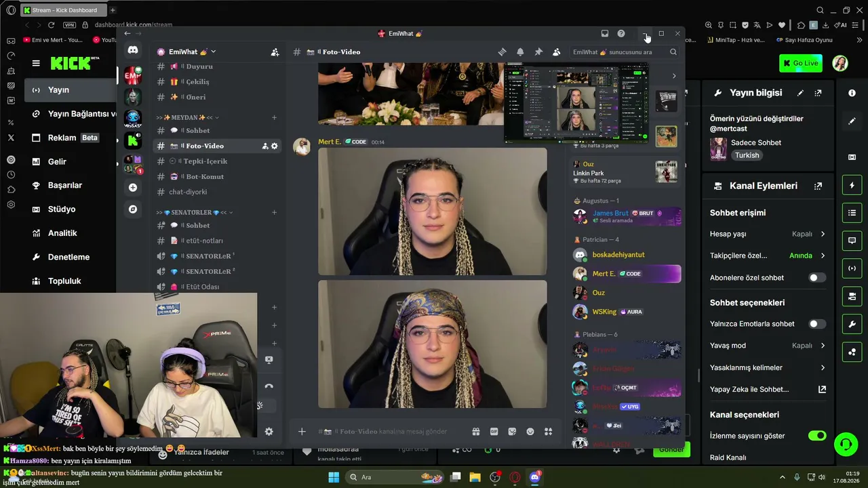Click the lightning bolt icon in Kick sidebar
868x488 pixels.
[x=852, y=186]
